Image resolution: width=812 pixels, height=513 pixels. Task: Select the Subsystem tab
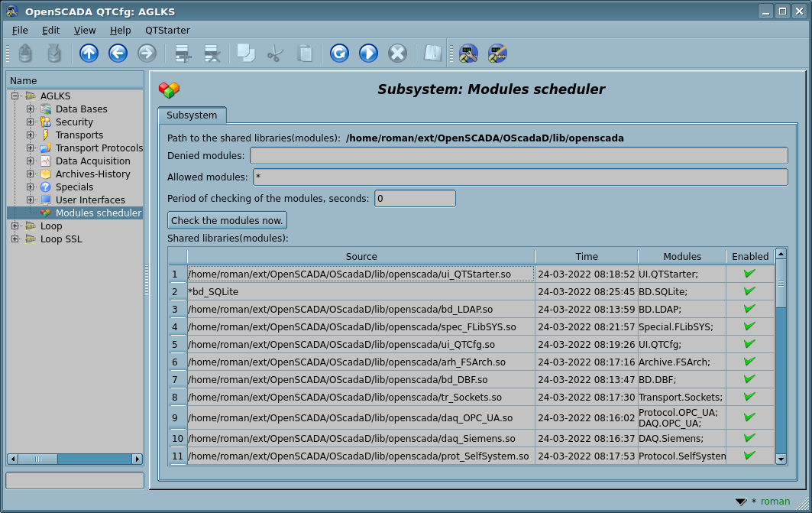pyautogui.click(x=192, y=115)
